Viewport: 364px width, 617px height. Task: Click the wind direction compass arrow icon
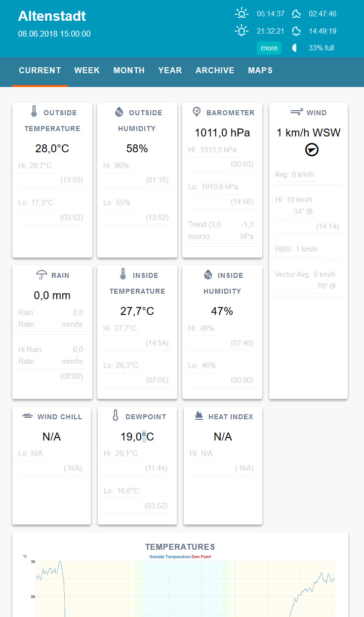coord(312,150)
